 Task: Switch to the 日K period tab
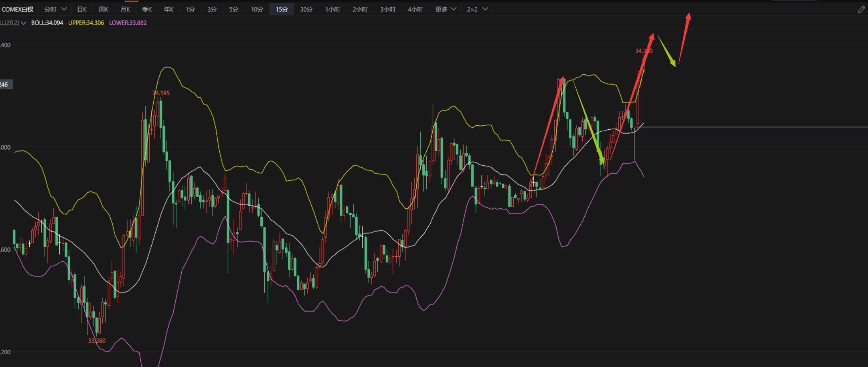pyautogui.click(x=82, y=9)
